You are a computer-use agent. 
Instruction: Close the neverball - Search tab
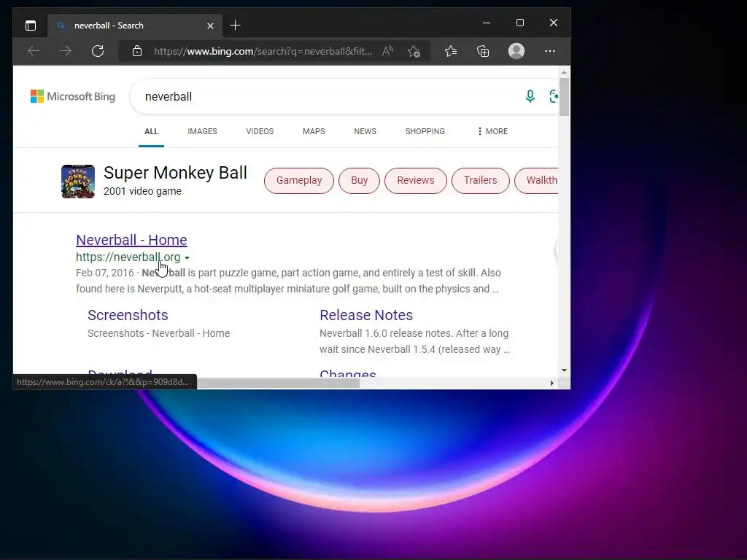pos(210,26)
